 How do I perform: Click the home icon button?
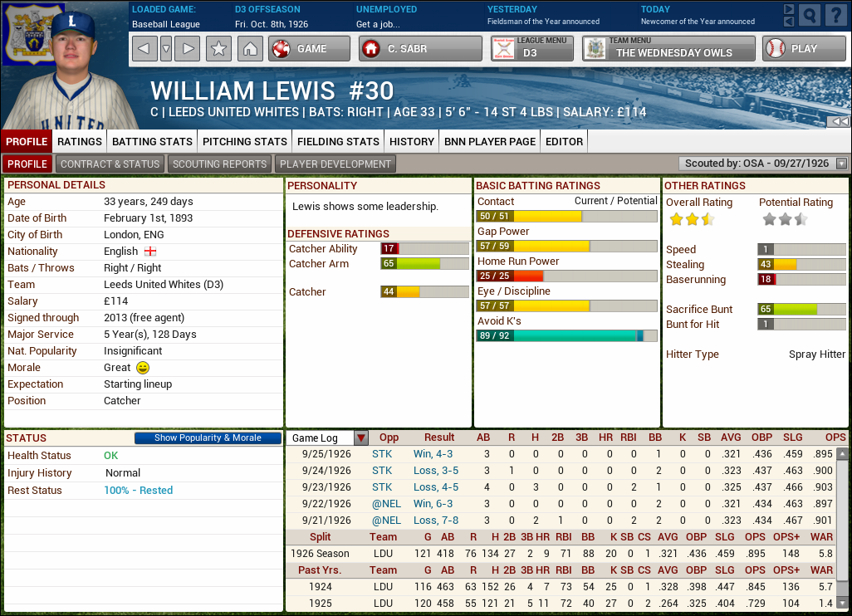(250, 49)
